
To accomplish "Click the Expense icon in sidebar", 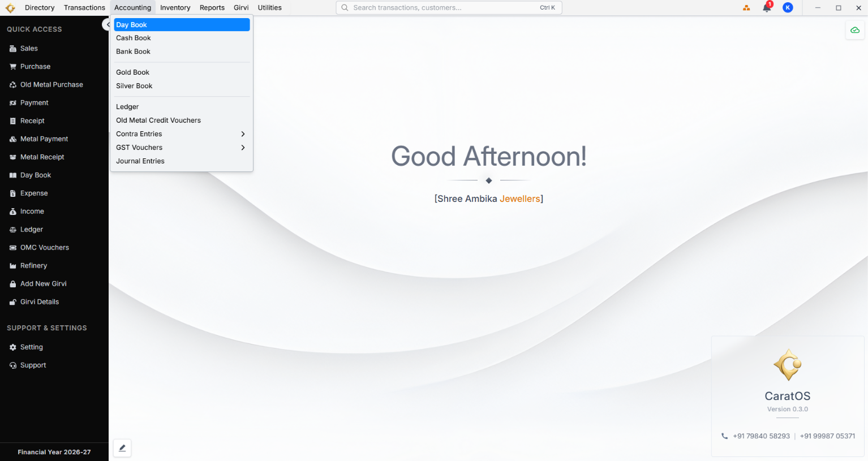I will tap(13, 193).
